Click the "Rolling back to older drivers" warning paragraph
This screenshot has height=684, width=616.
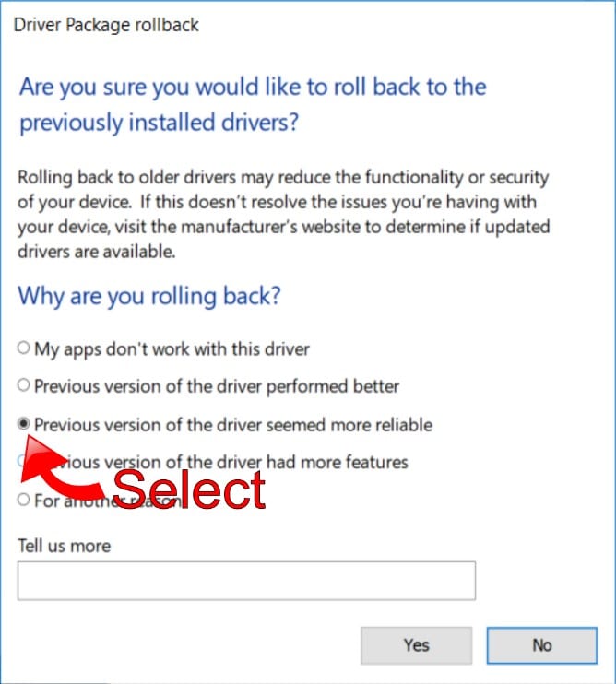click(x=284, y=214)
